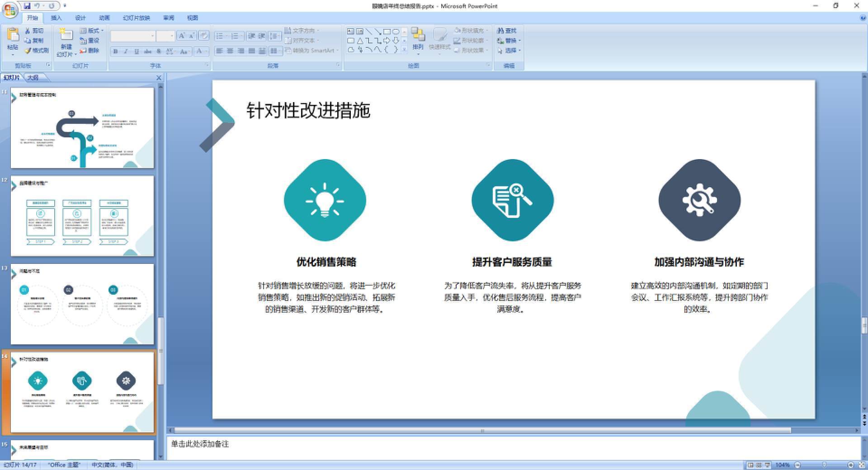Viewport: 868px width, 470px height.
Task: Click the Save icon in Quick Access Toolbar
Action: tap(28, 6)
